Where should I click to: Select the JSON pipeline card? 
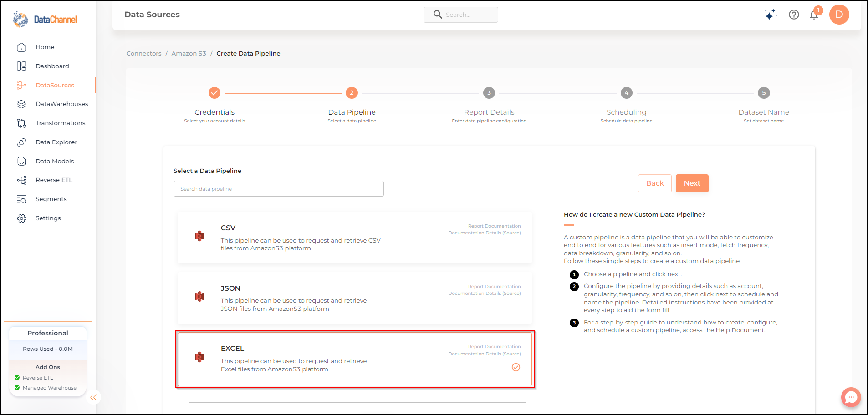tap(355, 298)
